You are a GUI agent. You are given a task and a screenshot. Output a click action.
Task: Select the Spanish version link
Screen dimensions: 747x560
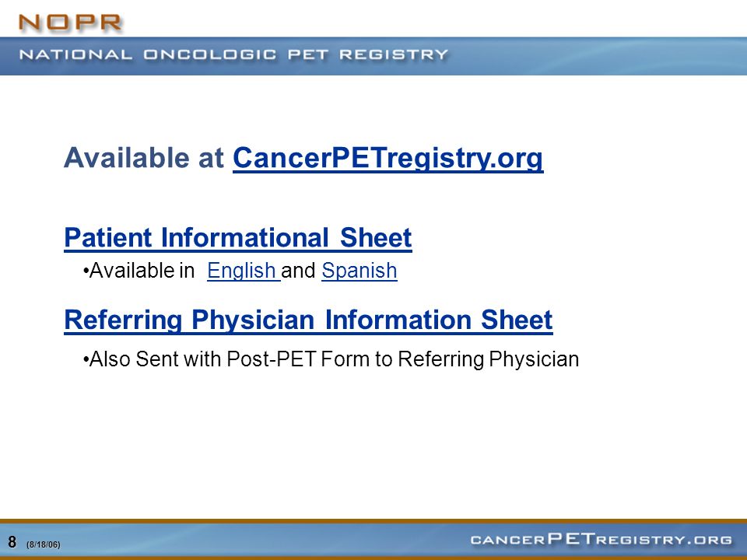click(x=359, y=271)
